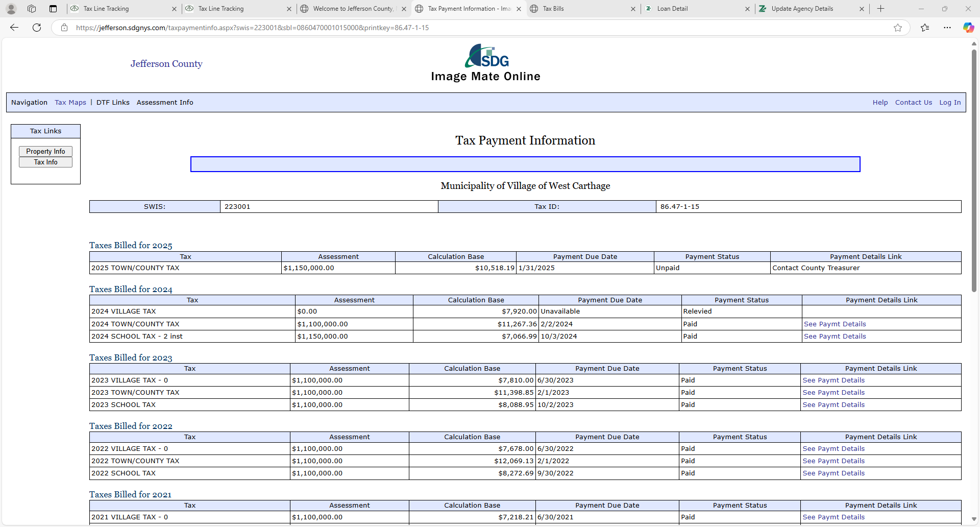Open Assessment Info menu item
The height and width of the screenshot is (527, 980).
click(x=165, y=103)
